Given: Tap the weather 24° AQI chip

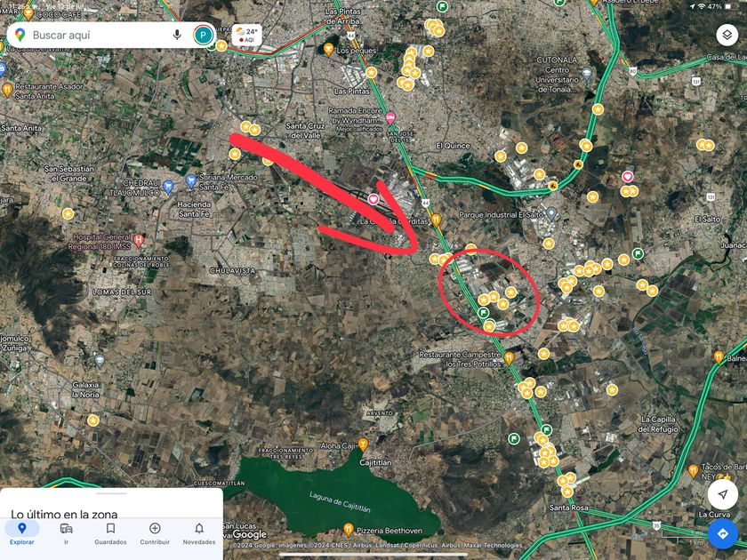Looking at the screenshot, I should click(247, 35).
